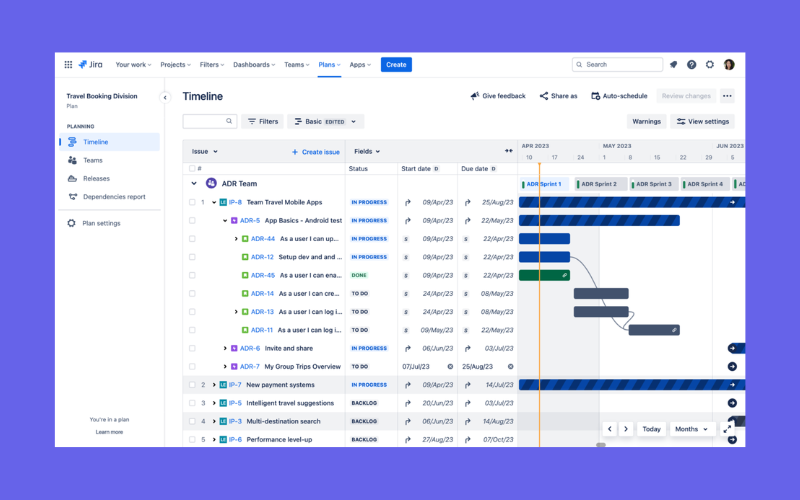800x500 pixels.
Task: Enter fullscreen mode on the timeline
Action: tap(727, 428)
